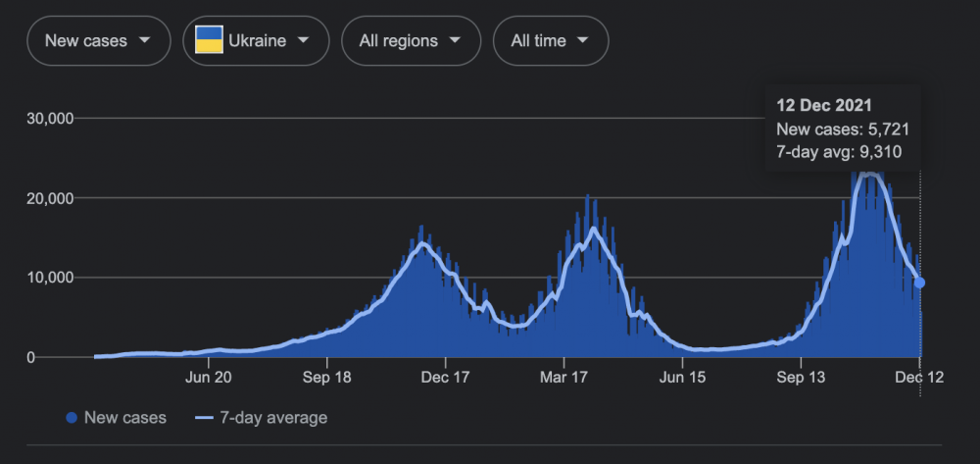Click the caret arrow in All time selector
980x464 pixels.
coord(583,40)
